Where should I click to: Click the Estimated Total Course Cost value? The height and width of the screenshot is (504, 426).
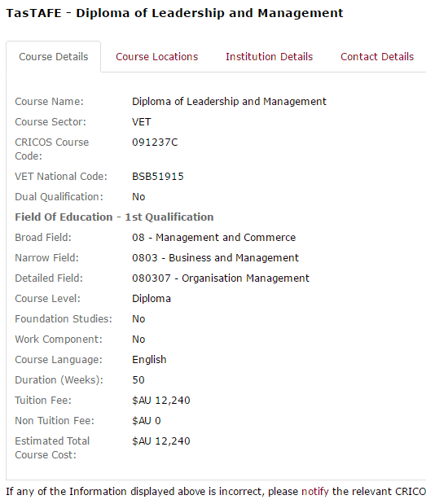pyautogui.click(x=161, y=441)
